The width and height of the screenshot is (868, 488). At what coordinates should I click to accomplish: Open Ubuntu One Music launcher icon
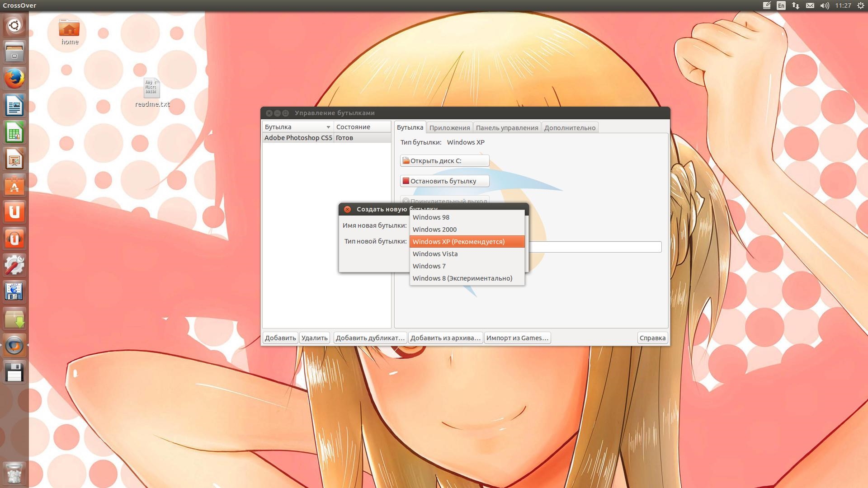[x=14, y=239]
